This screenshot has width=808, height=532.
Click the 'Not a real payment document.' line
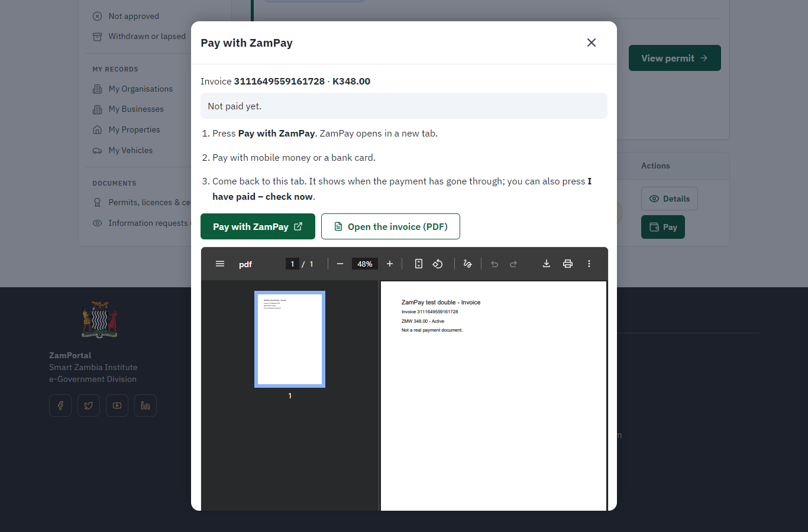(432, 330)
